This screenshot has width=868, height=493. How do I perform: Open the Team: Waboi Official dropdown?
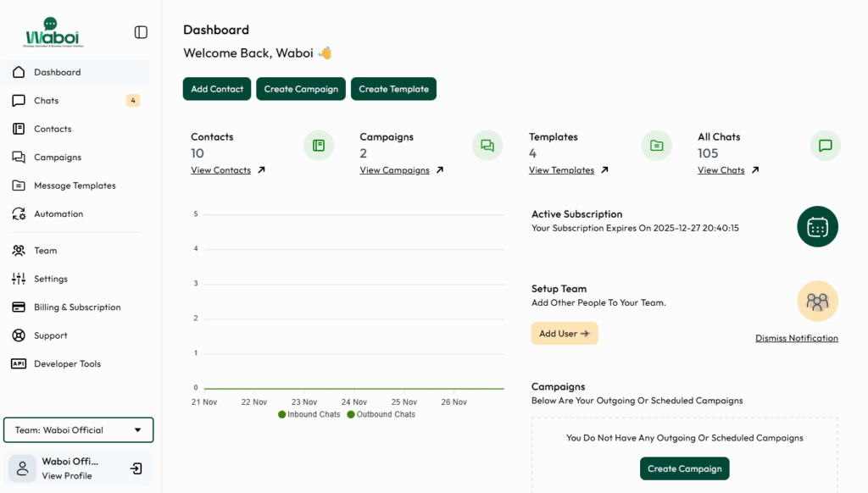click(x=78, y=429)
